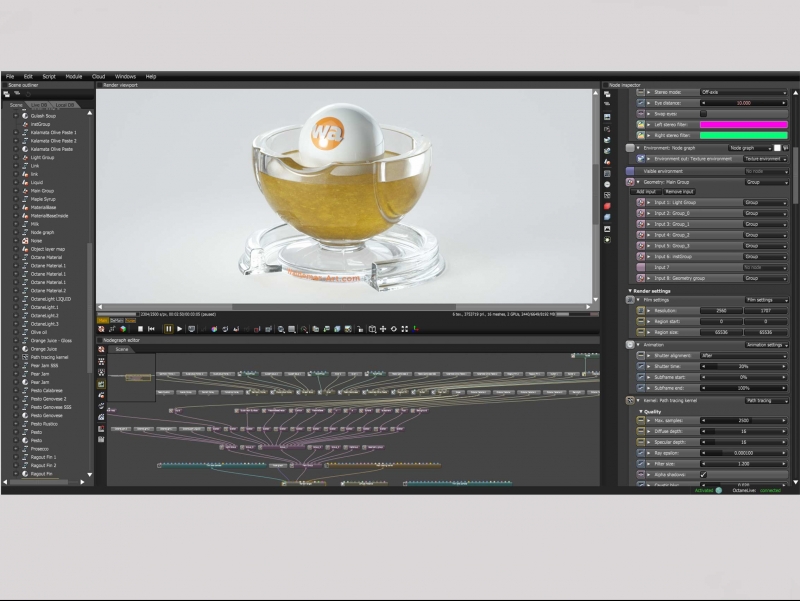Click the Add input button under Geometry Main Group
Viewport: 800px width, 601px height.
point(647,192)
